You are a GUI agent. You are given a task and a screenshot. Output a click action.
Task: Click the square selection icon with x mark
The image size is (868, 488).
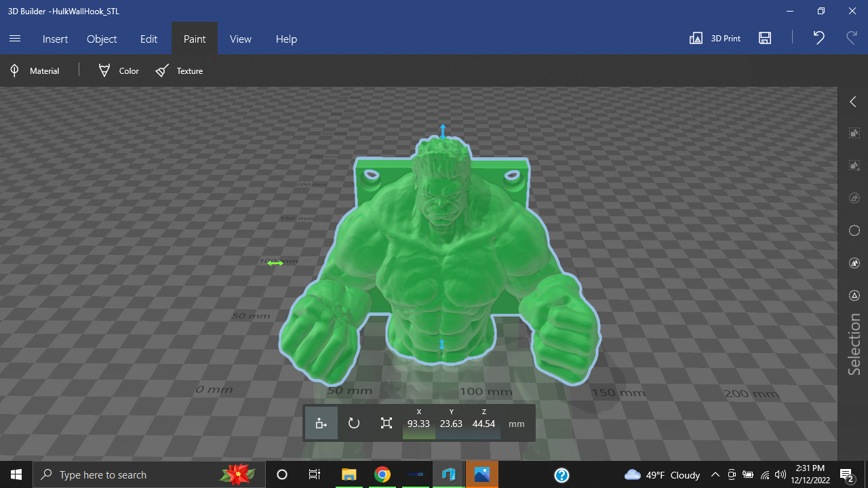point(854,165)
